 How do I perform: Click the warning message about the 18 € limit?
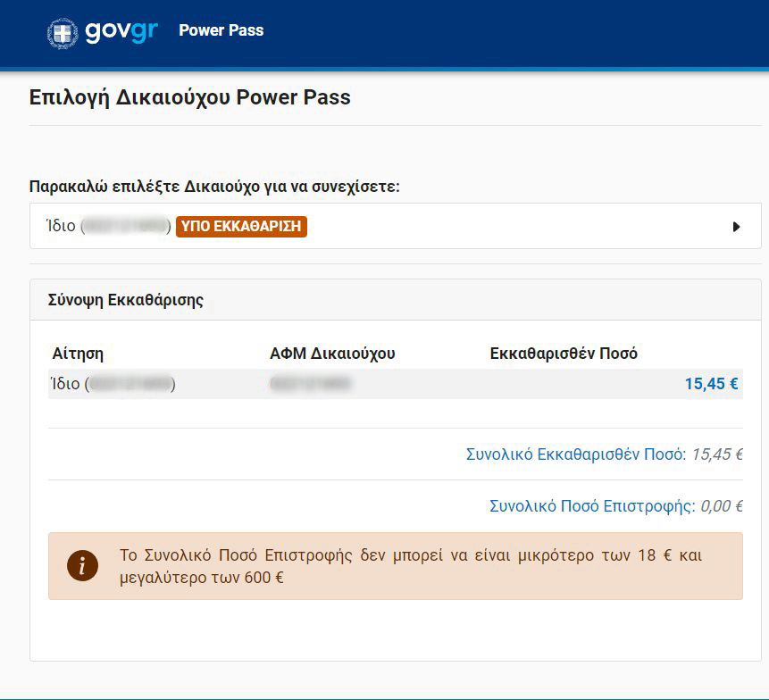[410, 566]
